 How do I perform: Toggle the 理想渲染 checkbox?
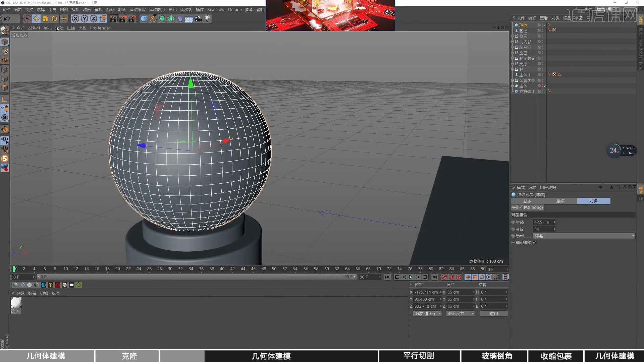(x=534, y=243)
